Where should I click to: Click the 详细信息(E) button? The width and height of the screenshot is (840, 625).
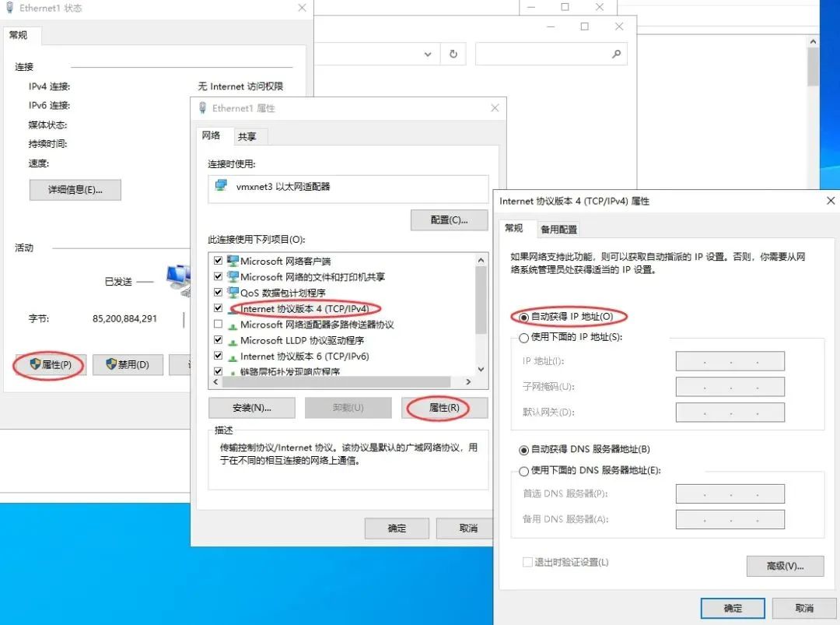coord(75,189)
